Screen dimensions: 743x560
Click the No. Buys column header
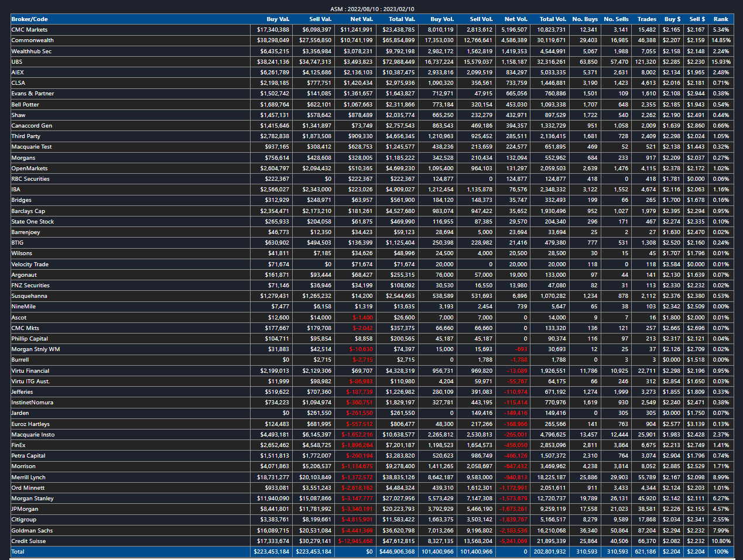[x=585, y=19]
